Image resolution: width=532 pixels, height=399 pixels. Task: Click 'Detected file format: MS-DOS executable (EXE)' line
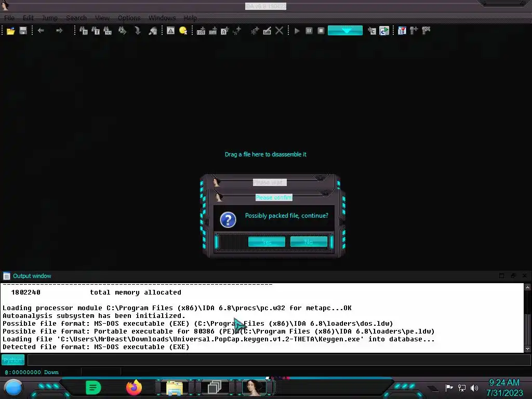(x=96, y=347)
